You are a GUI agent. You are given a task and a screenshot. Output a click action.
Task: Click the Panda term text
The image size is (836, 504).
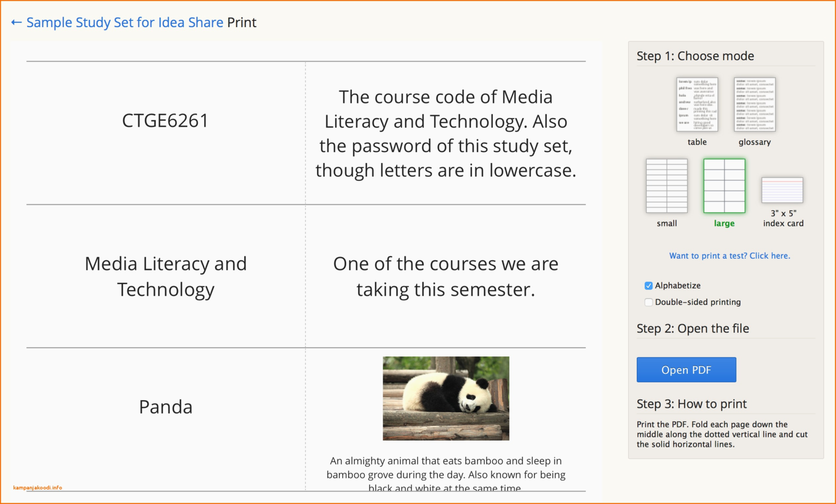166,407
